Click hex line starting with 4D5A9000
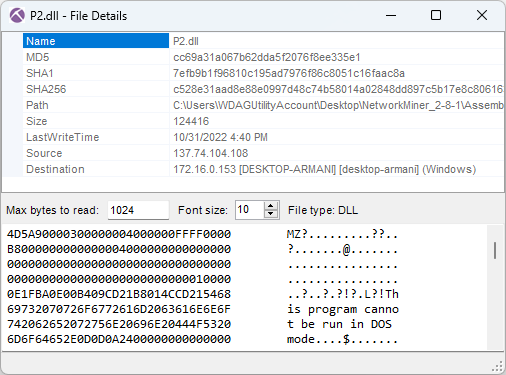 click(119, 234)
